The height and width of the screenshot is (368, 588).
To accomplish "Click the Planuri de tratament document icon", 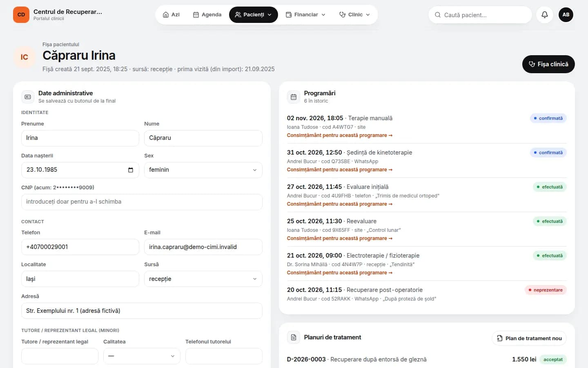I will coord(294,337).
